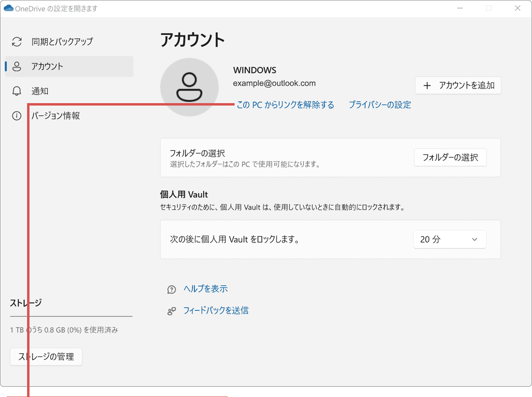Click the question mark help icon
Screen dimensions: 532x397
[172, 290]
